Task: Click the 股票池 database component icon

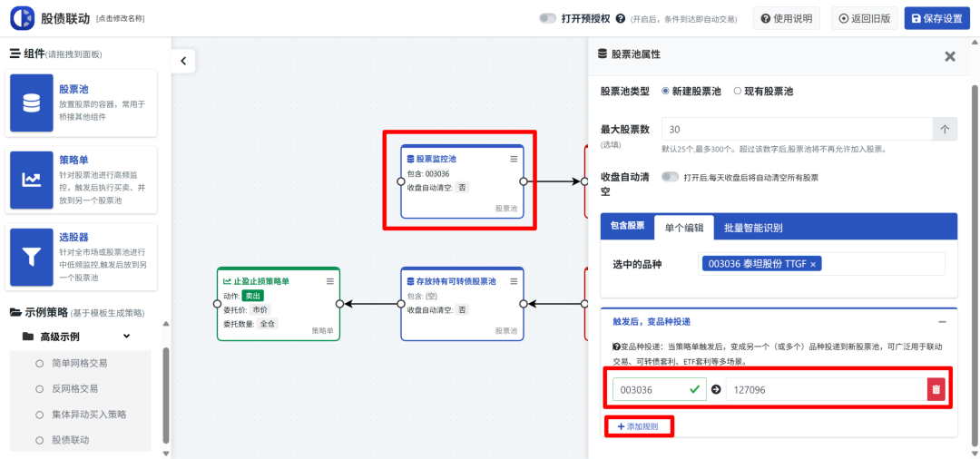Action: coord(32,103)
